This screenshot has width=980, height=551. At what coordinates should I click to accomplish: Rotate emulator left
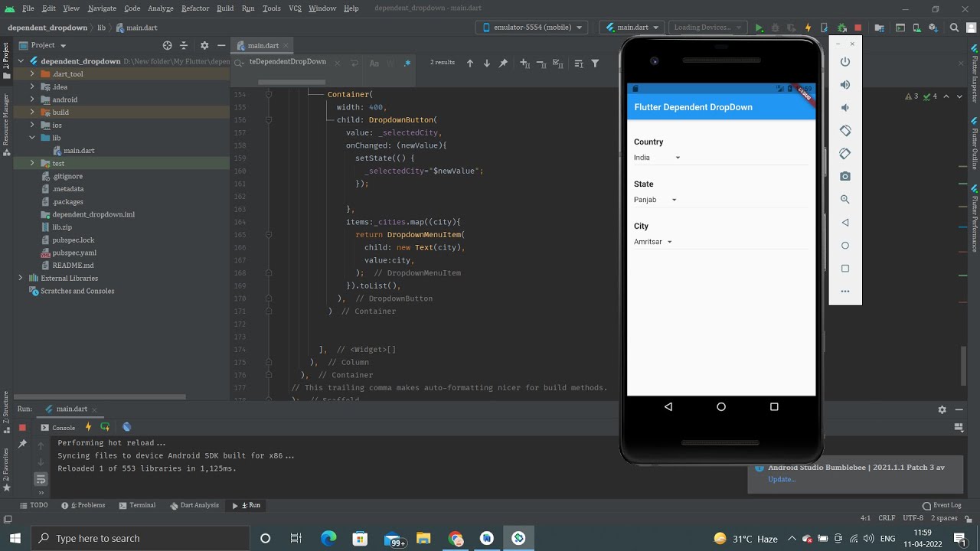(845, 130)
